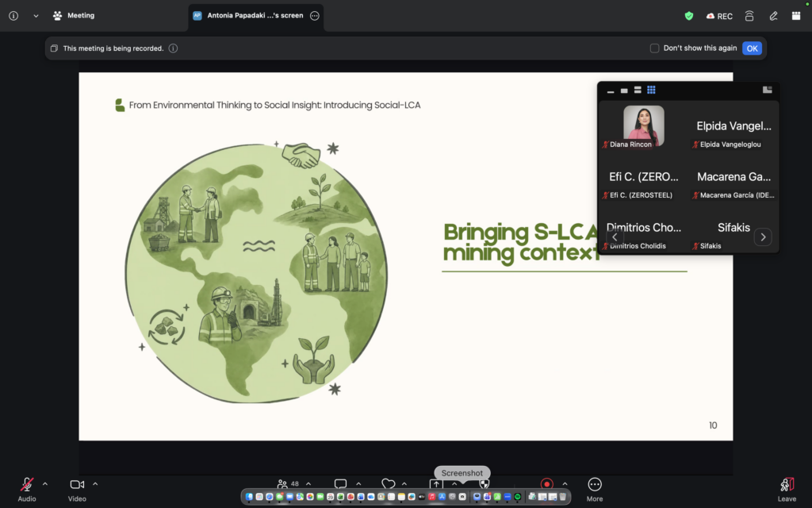
Task: Open participants list showing 48
Action: click(x=288, y=483)
